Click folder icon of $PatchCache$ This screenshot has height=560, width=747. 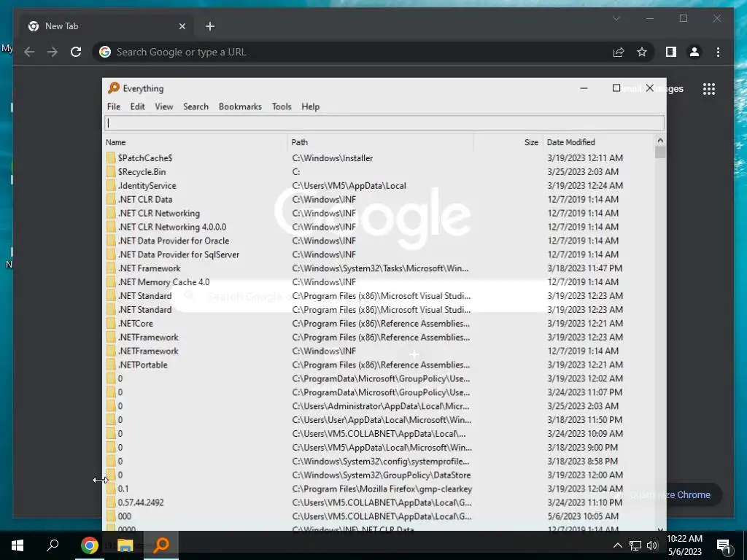(x=111, y=157)
